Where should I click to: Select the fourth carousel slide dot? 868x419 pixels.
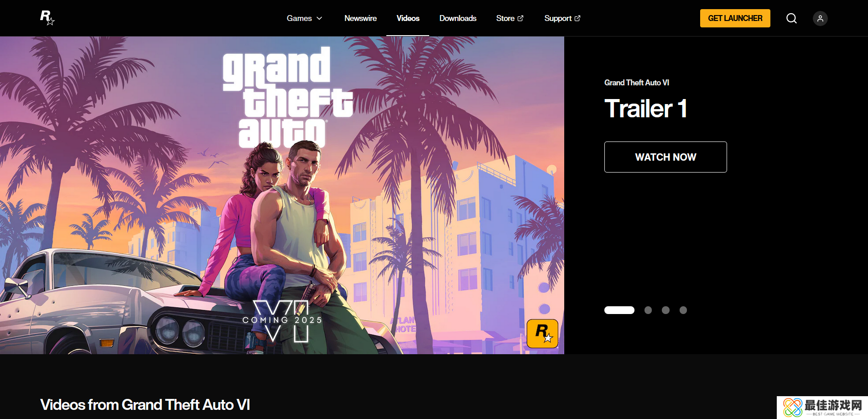tap(683, 310)
